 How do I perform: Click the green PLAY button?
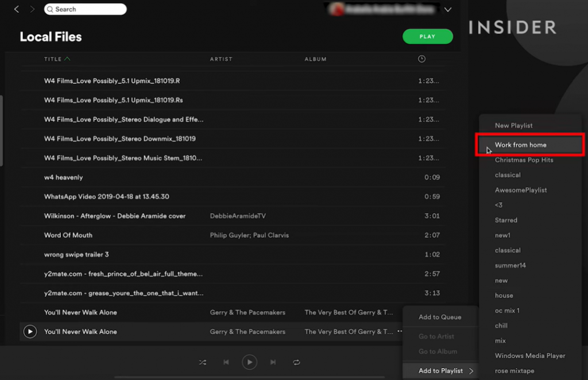coord(427,36)
